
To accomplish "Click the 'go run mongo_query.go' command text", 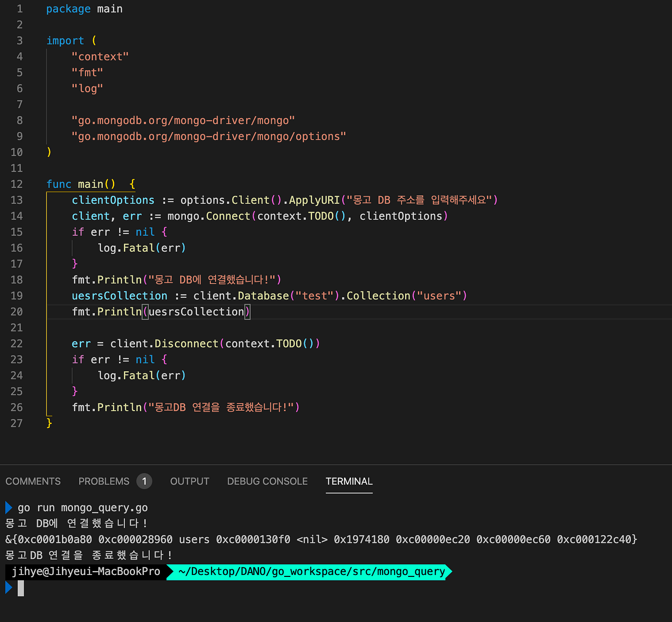I will (83, 508).
